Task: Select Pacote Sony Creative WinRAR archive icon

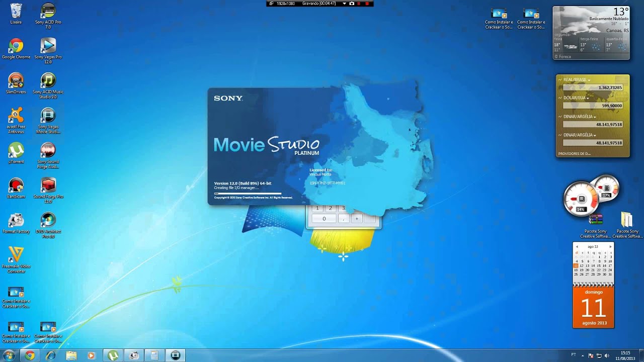Action: 596,225
